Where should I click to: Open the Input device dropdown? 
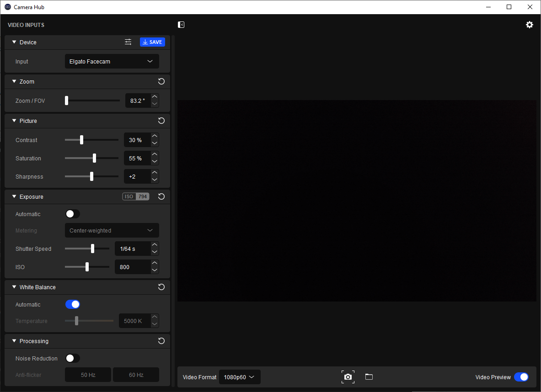pyautogui.click(x=112, y=61)
